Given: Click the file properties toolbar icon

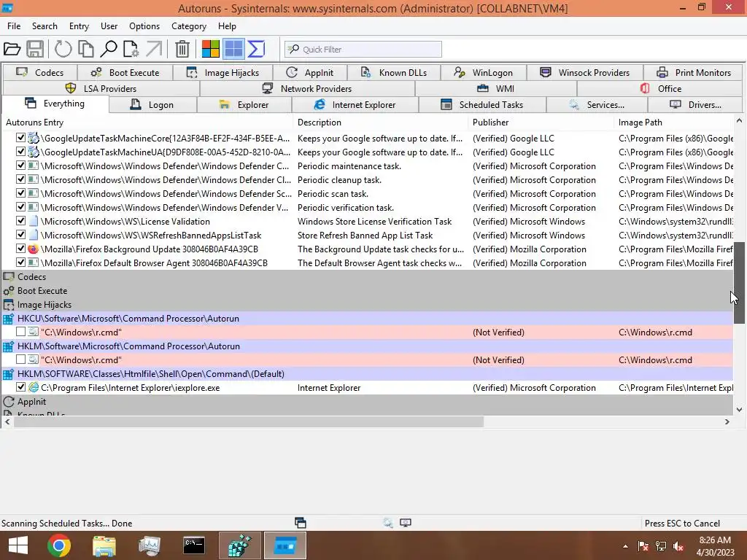Looking at the screenshot, I should 131,49.
